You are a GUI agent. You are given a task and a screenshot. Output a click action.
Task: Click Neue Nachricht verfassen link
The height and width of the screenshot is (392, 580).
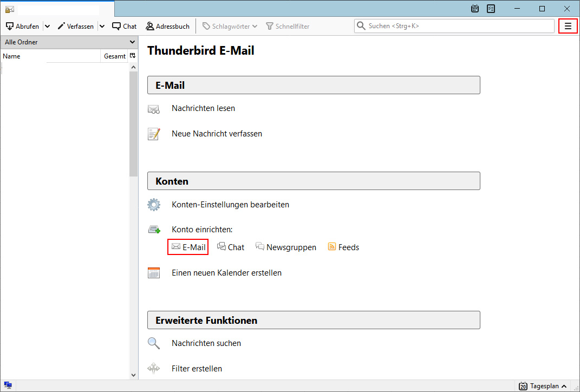(x=217, y=134)
